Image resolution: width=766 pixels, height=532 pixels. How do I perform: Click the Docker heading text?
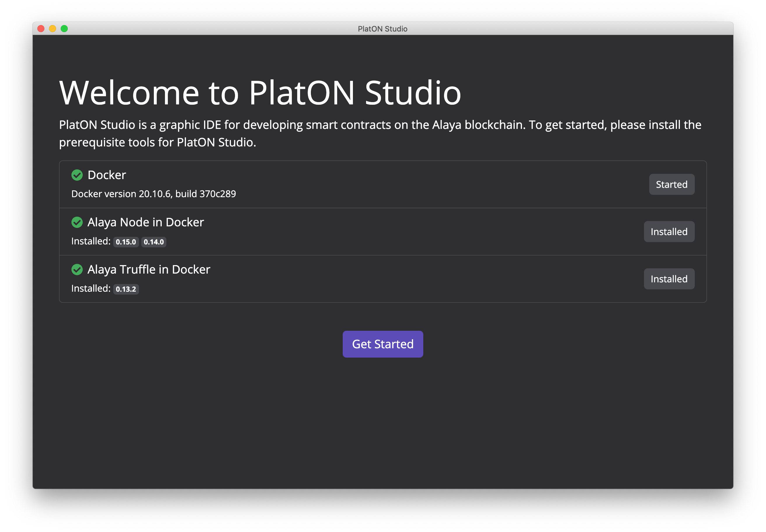tap(107, 175)
